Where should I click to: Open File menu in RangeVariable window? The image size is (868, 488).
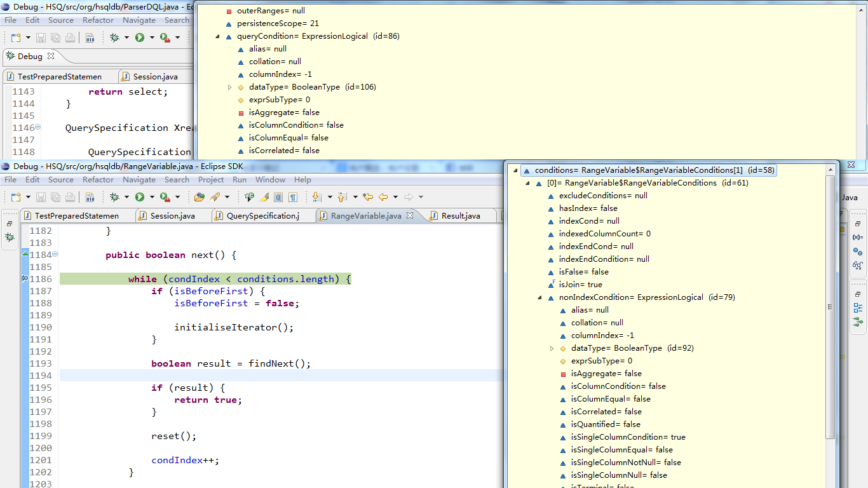point(11,180)
